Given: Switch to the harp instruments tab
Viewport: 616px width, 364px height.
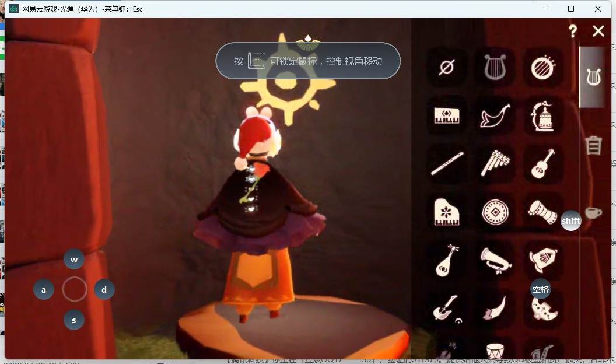Looking at the screenshot, I should tap(593, 77).
